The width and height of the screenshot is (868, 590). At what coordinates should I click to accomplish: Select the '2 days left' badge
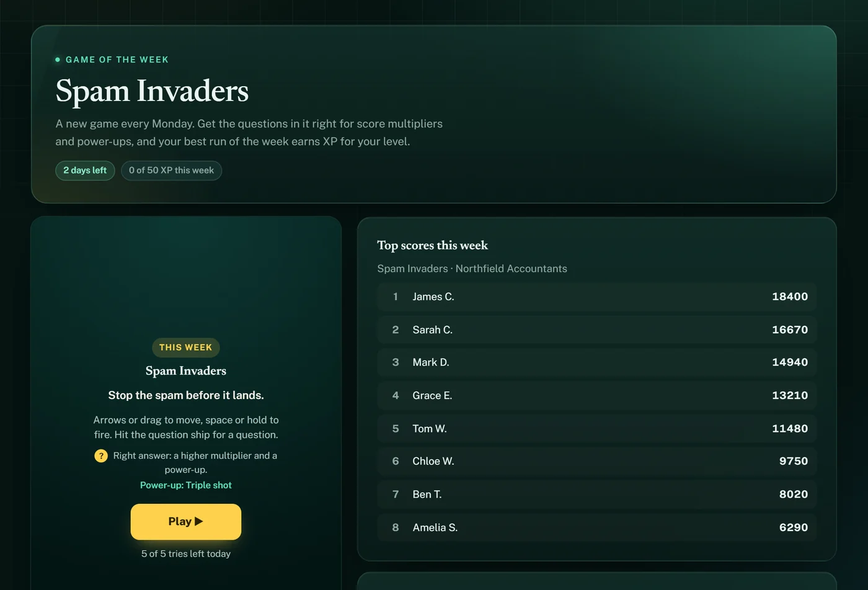coord(85,170)
